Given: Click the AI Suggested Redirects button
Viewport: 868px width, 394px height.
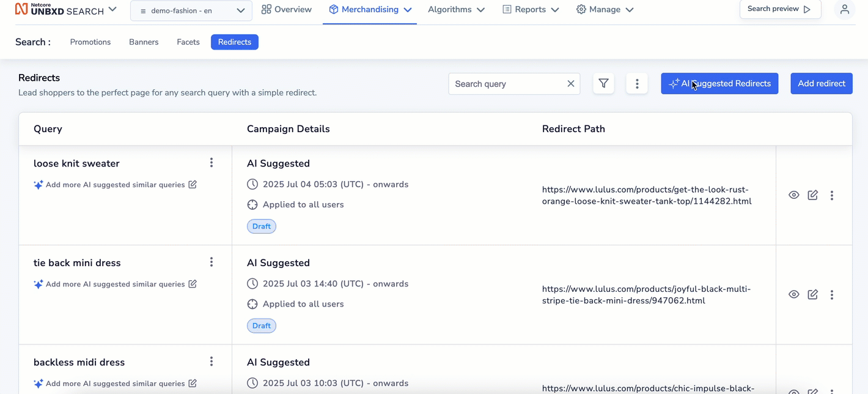Looking at the screenshot, I should (719, 84).
